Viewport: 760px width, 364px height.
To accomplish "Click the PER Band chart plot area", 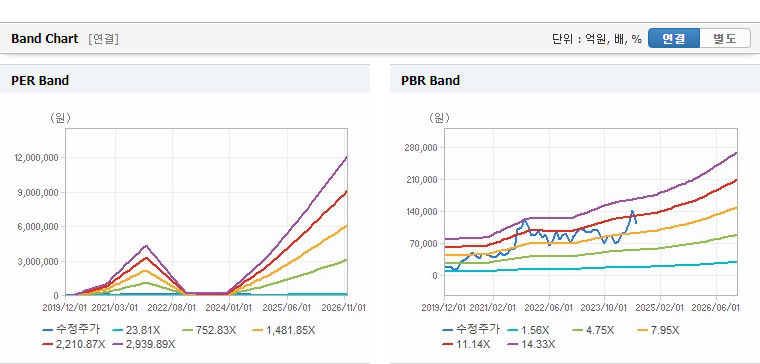I will pos(206,212).
